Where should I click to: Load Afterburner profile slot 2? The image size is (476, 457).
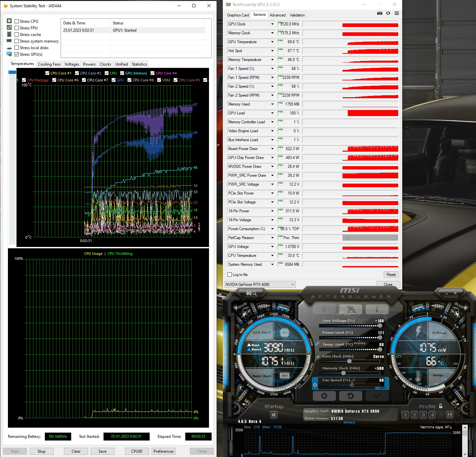pyautogui.click(x=414, y=415)
